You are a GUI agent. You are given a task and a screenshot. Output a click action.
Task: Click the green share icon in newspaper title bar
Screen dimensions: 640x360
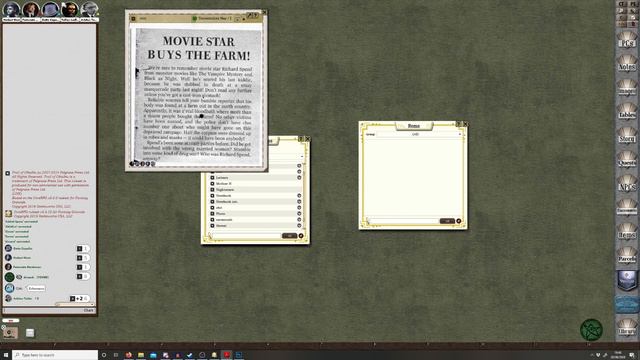pos(194,18)
